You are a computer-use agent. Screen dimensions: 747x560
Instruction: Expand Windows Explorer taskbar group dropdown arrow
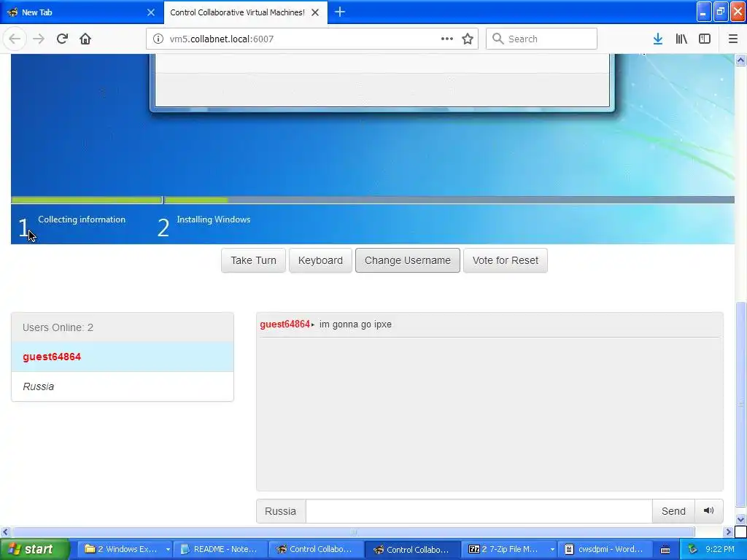(168, 549)
